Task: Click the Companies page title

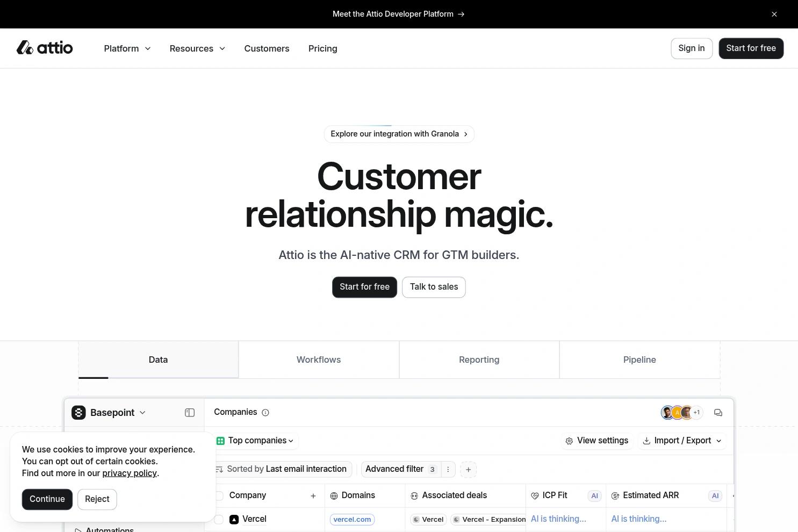Action: pos(235,412)
